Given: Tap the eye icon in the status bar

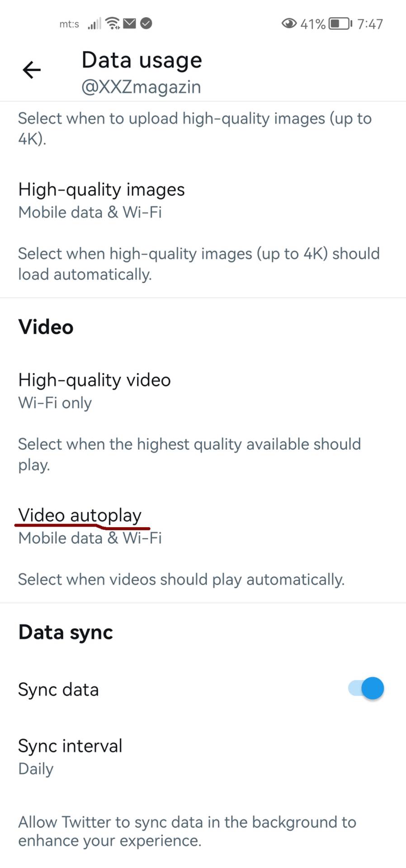Looking at the screenshot, I should [x=288, y=23].
